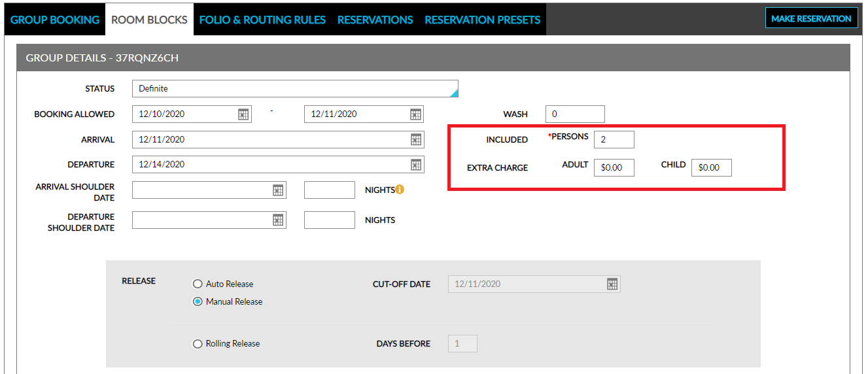
Task: Open the Reservation Presets tab
Action: pyautogui.click(x=482, y=20)
